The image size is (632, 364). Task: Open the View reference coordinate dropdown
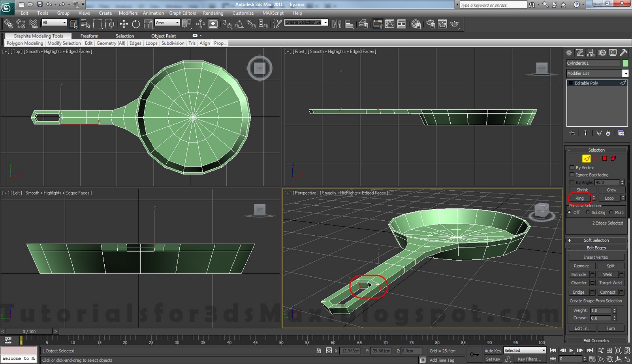point(167,23)
